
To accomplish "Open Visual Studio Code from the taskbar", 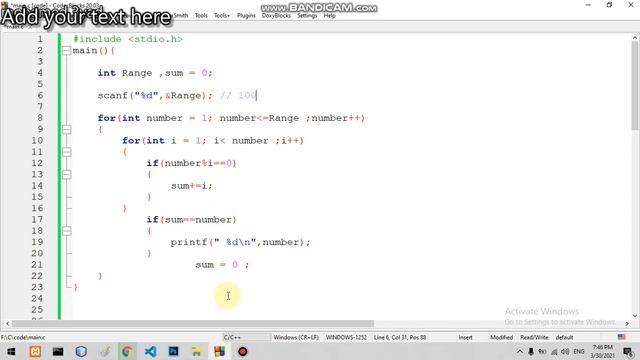I will [x=151, y=351].
